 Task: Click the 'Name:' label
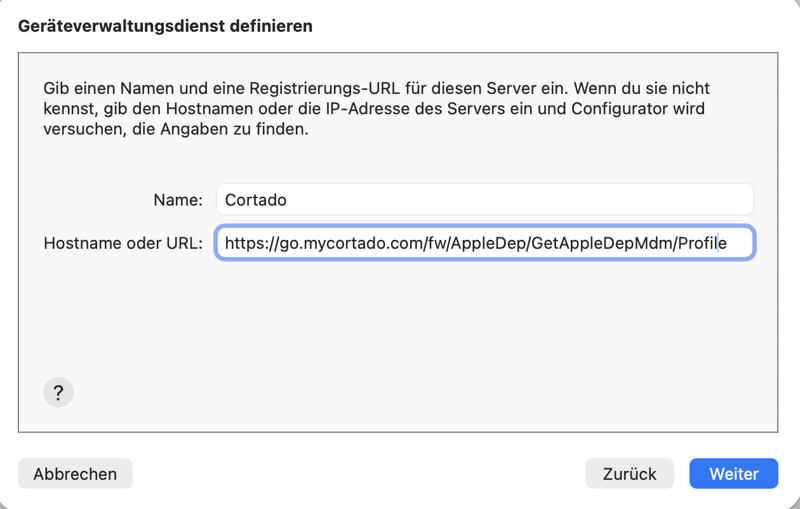click(x=178, y=200)
